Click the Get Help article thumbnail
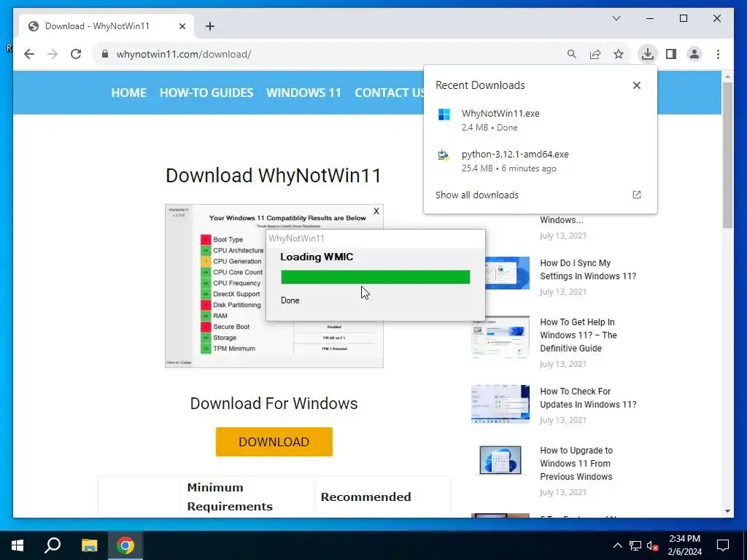The image size is (747, 560). point(500,337)
